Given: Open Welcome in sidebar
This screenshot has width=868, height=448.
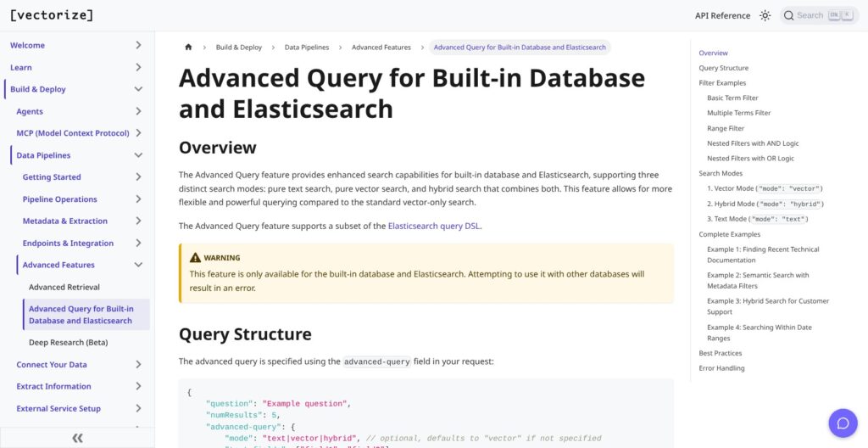Looking at the screenshot, I should tap(27, 46).
